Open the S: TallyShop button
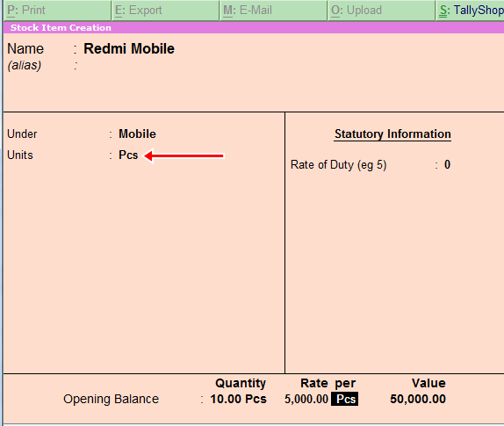The image size is (504, 426). pos(471,11)
